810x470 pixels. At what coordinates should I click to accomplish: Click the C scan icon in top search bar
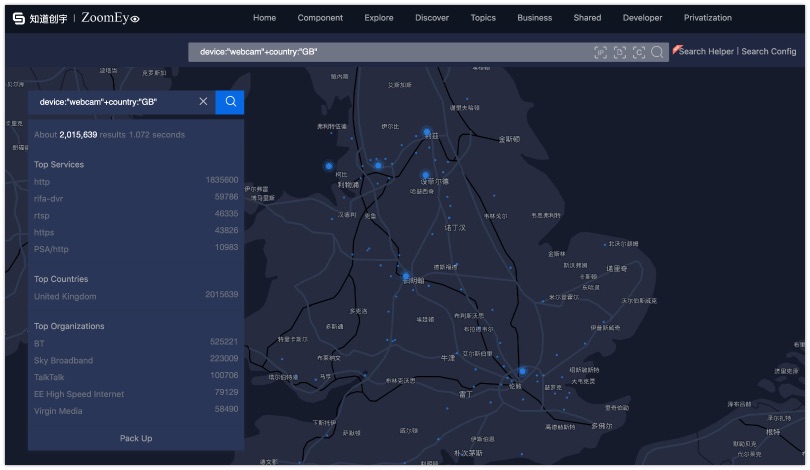pyautogui.click(x=638, y=52)
